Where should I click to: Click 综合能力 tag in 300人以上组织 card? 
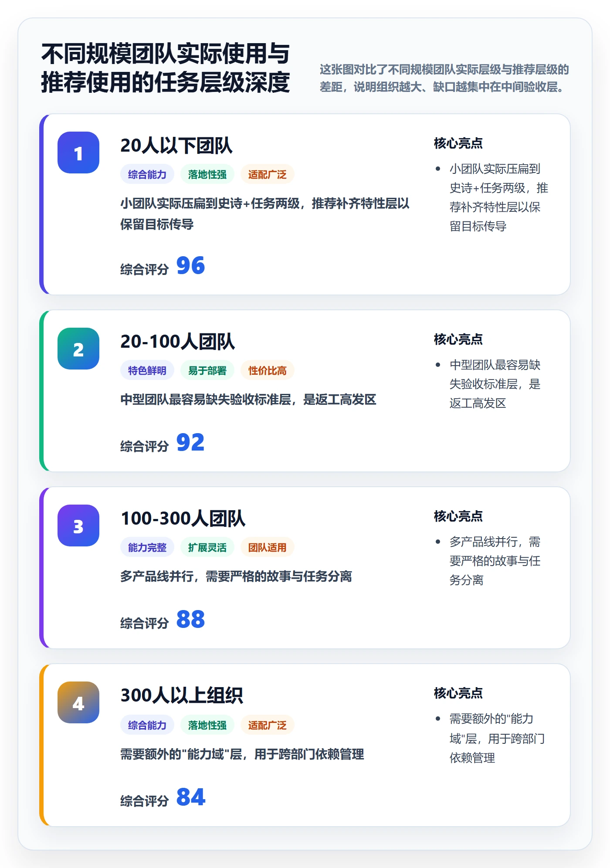pyautogui.click(x=147, y=726)
